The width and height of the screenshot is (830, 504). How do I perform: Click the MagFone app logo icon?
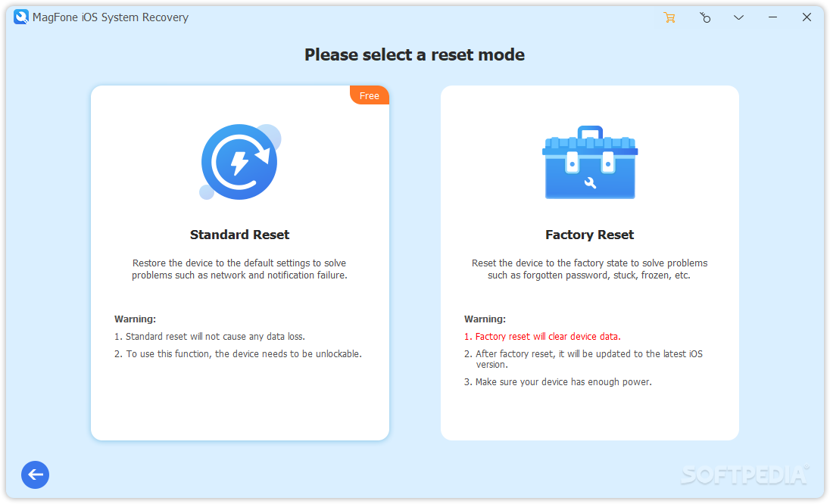point(21,17)
